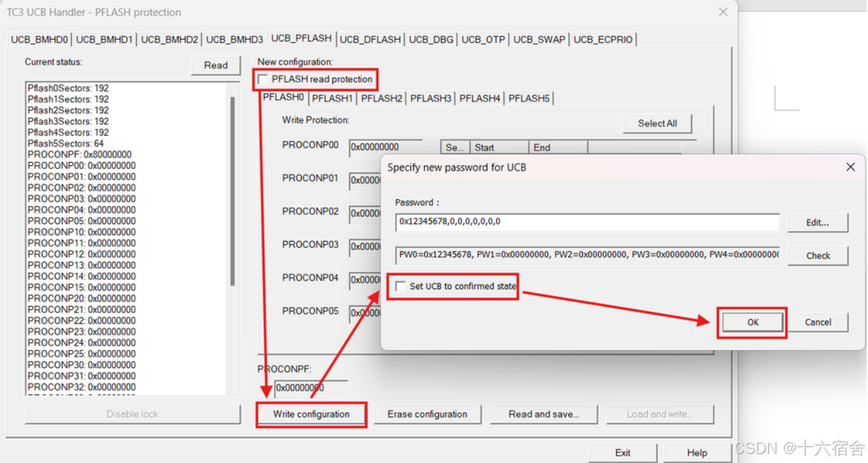Click the Password input field
Screen dimensions: 868x463
click(x=588, y=222)
